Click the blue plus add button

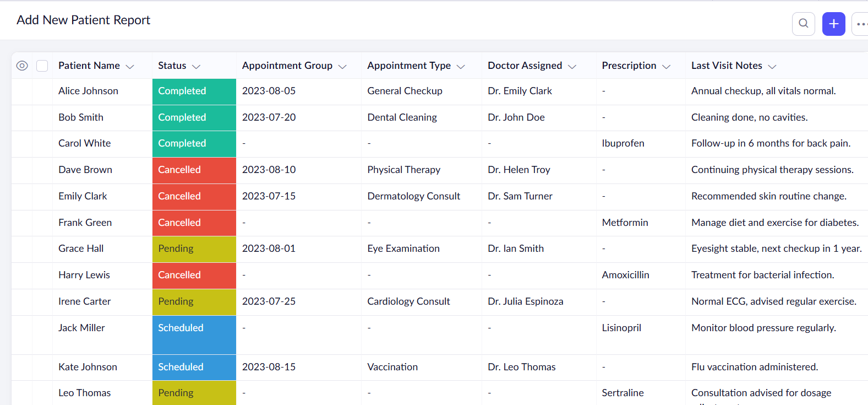point(833,24)
